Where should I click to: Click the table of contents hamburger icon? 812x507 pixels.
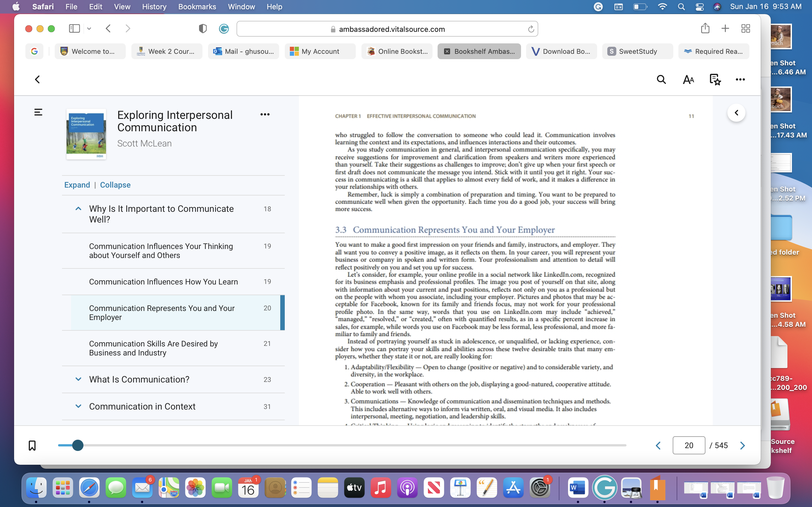38,112
